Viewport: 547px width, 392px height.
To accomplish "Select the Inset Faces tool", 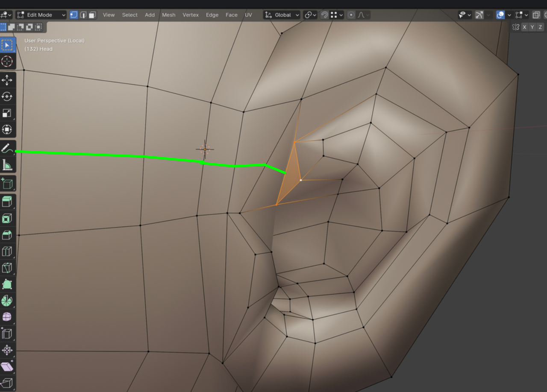I will pyautogui.click(x=7, y=219).
